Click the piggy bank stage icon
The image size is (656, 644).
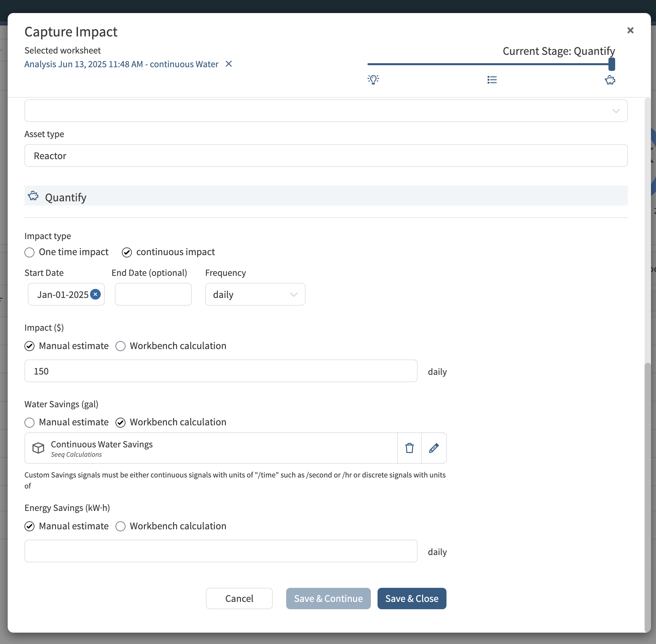(x=609, y=80)
